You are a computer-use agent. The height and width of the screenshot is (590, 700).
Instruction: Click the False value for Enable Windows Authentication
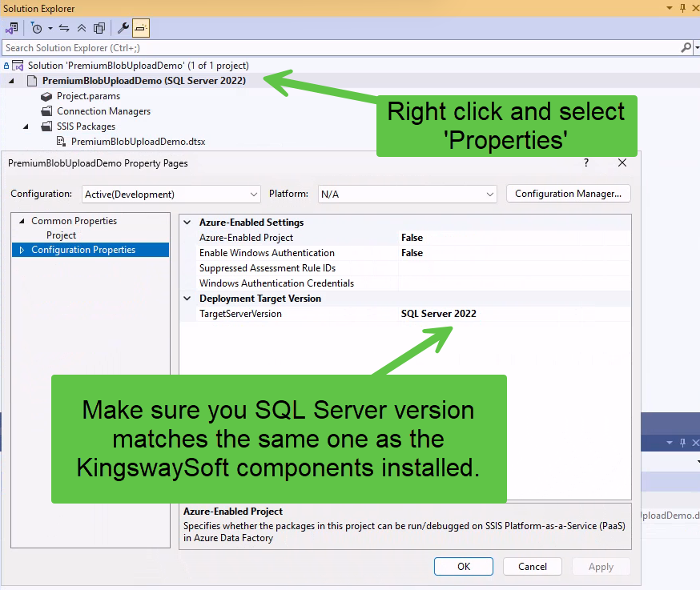point(412,253)
